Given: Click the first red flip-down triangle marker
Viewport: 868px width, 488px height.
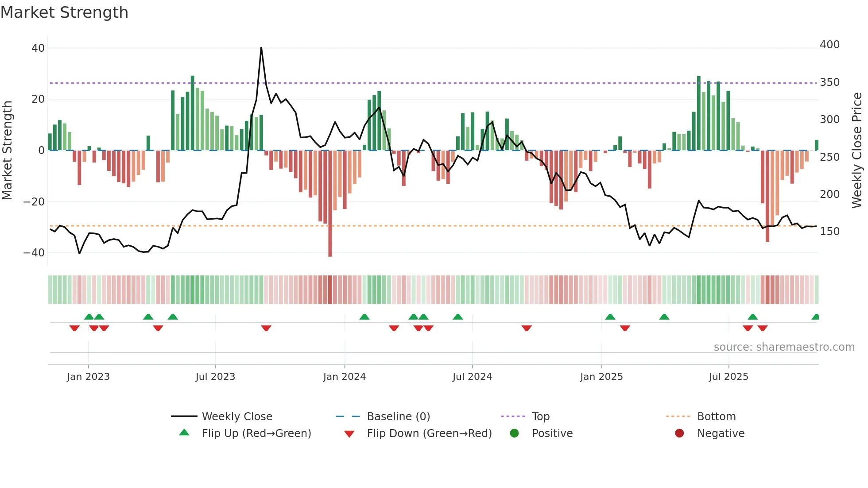Looking at the screenshot, I should (x=74, y=328).
